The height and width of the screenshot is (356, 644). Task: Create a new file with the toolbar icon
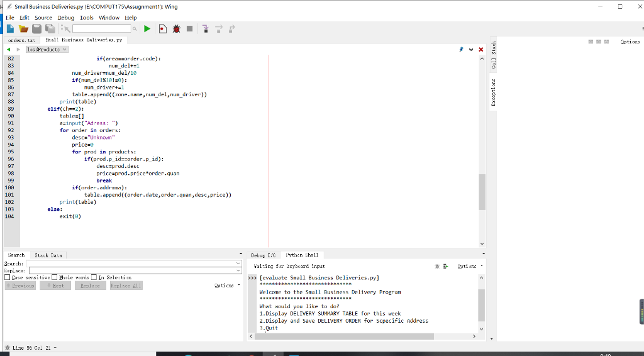click(x=10, y=29)
